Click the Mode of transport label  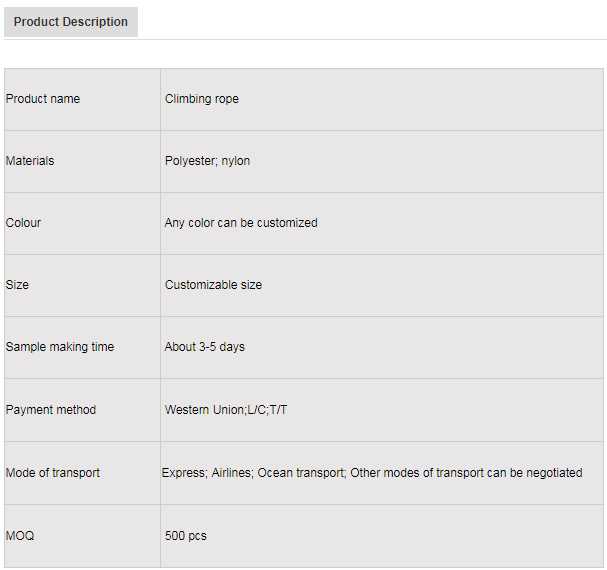pyautogui.click(x=53, y=473)
